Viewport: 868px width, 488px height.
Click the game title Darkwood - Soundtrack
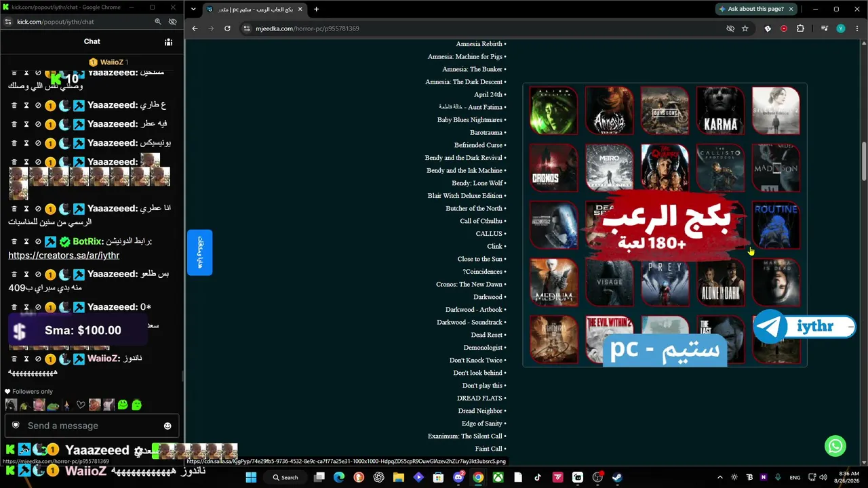[470, 322]
